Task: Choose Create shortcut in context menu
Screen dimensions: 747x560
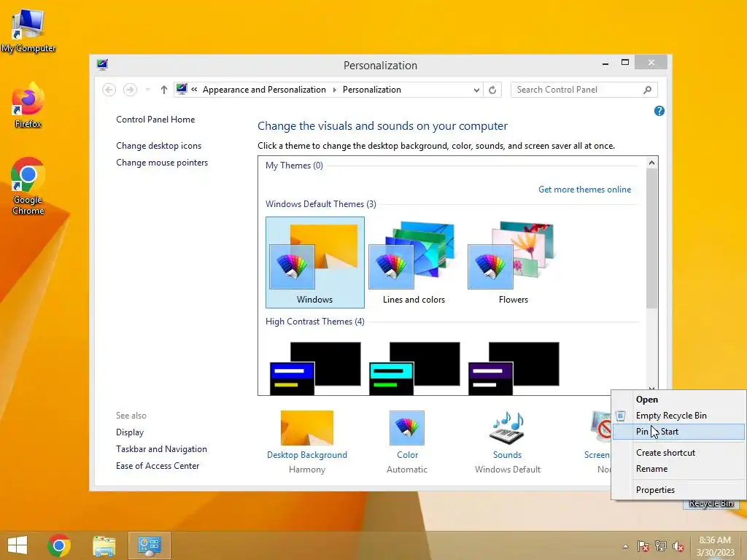Action: (678, 453)
